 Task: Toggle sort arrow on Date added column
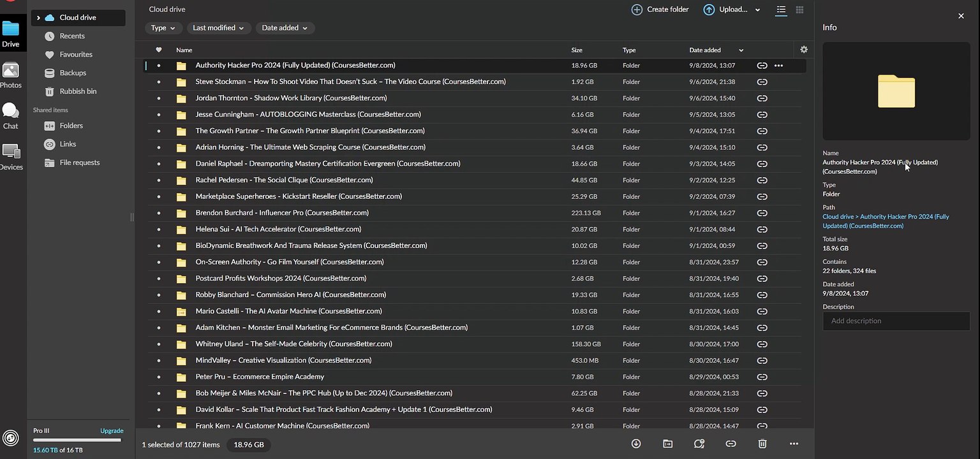point(741,50)
